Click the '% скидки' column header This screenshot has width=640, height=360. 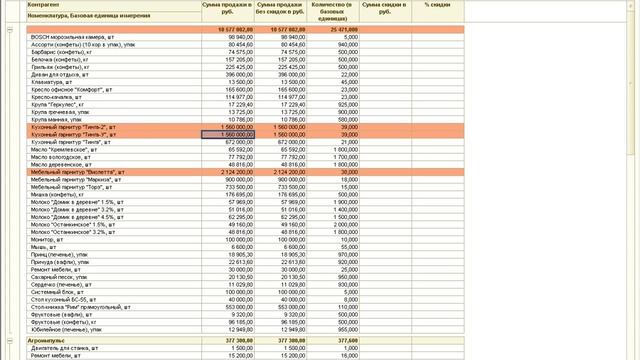tap(438, 11)
